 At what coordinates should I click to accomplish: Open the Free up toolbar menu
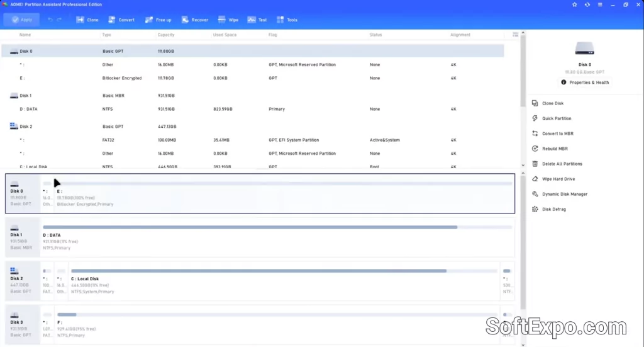(158, 20)
